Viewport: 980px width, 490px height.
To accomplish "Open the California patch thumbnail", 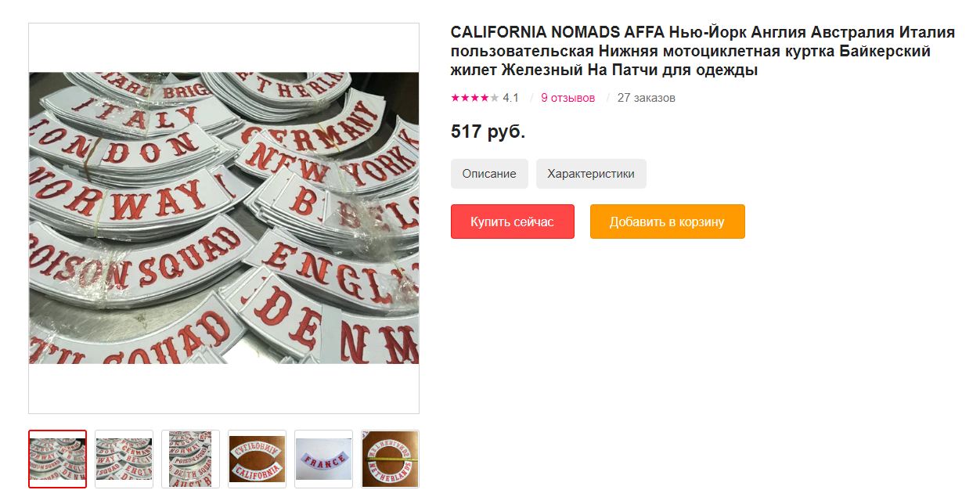I will 257,459.
